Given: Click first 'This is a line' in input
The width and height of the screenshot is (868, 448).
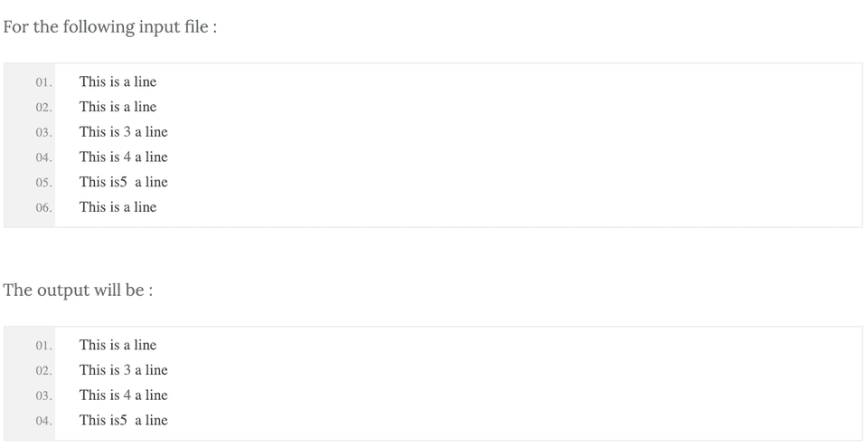Looking at the screenshot, I should pos(118,81).
